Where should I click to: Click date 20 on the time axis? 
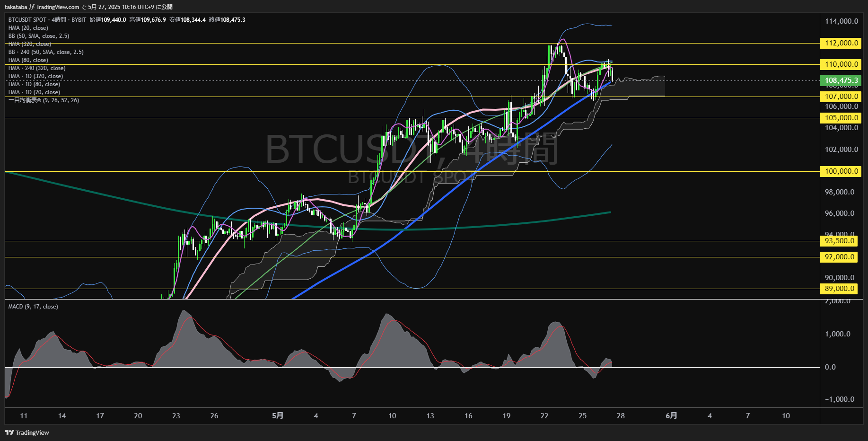tap(138, 416)
